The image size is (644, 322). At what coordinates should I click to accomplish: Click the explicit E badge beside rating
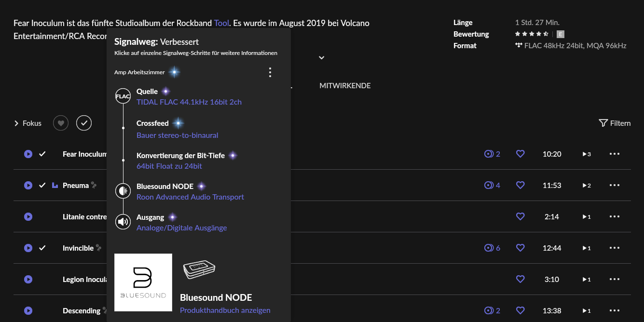click(560, 34)
